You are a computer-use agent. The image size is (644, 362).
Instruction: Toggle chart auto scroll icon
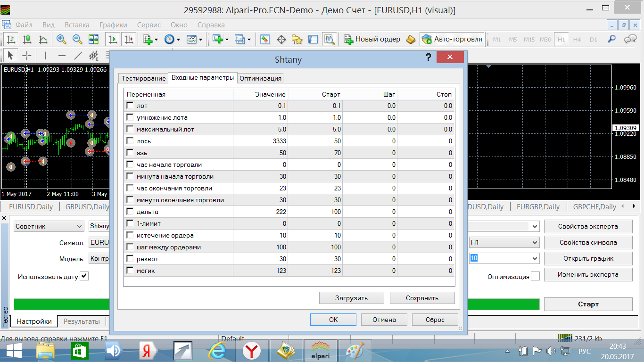pyautogui.click(x=113, y=40)
